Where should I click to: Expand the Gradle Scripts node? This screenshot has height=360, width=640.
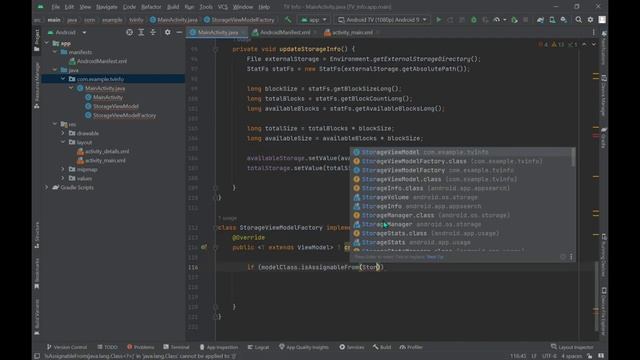47,187
